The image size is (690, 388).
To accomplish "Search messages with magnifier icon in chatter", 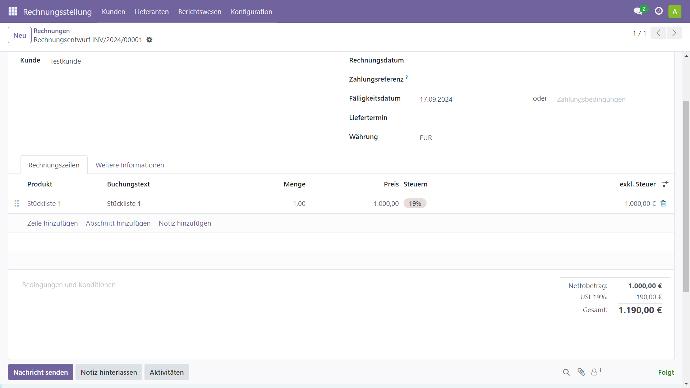I will click(566, 372).
